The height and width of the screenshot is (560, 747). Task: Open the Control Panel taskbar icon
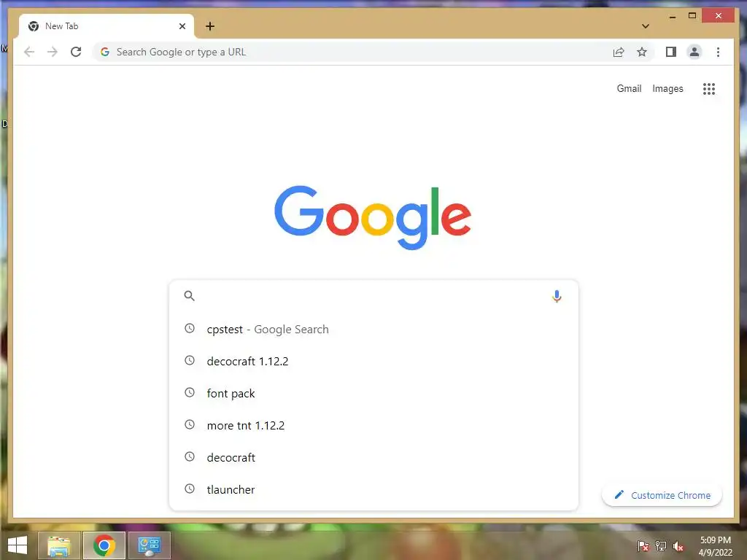149,545
